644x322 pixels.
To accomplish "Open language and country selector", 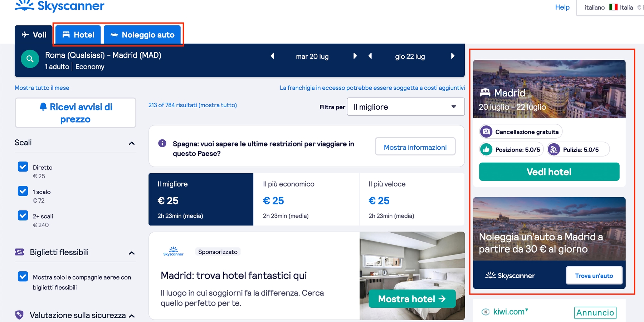I will tap(611, 8).
